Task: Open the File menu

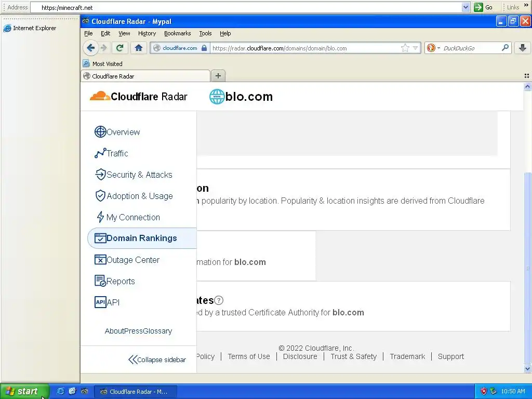Action: [88, 33]
